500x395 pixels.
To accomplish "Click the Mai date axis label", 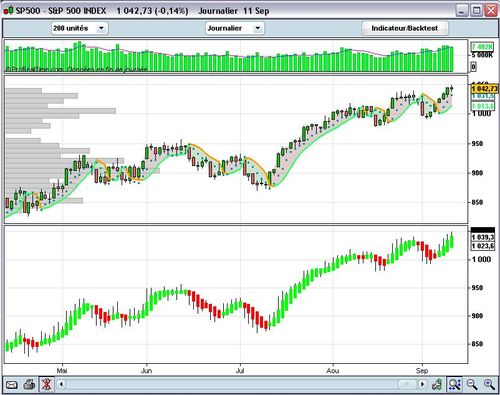I will [x=62, y=371].
